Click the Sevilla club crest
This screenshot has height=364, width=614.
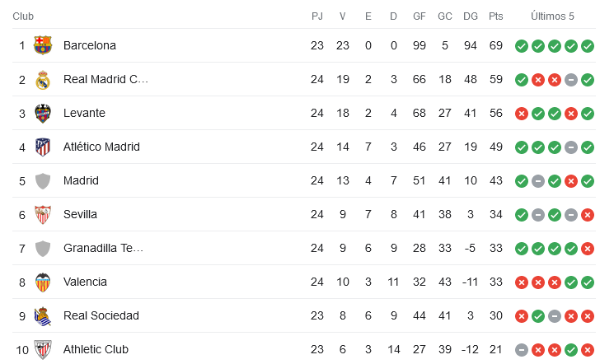(43, 215)
